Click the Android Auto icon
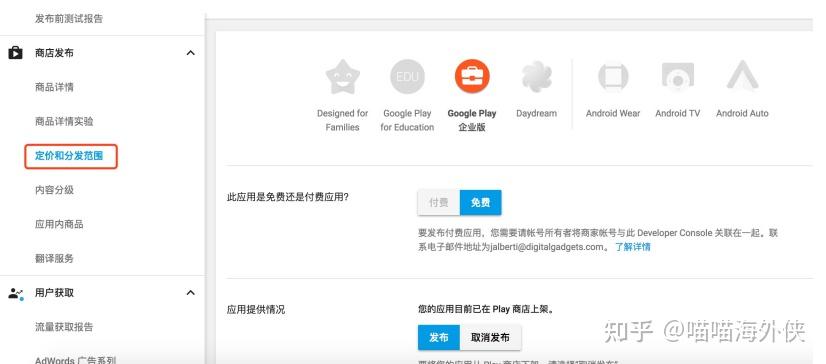826x364 pixels. coord(742,76)
